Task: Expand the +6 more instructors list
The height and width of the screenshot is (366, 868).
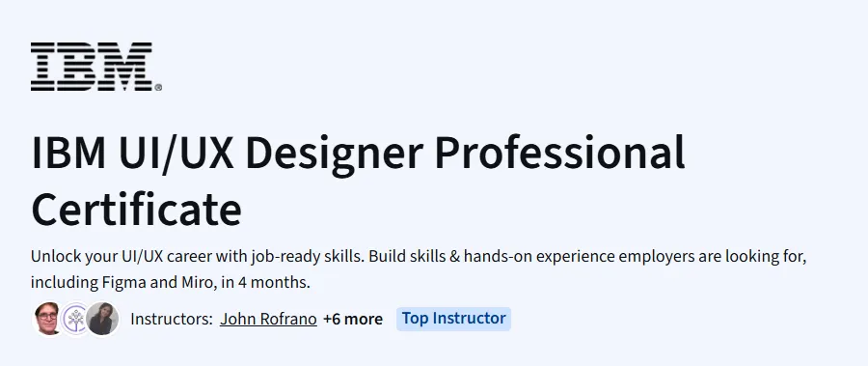Action: point(353,320)
